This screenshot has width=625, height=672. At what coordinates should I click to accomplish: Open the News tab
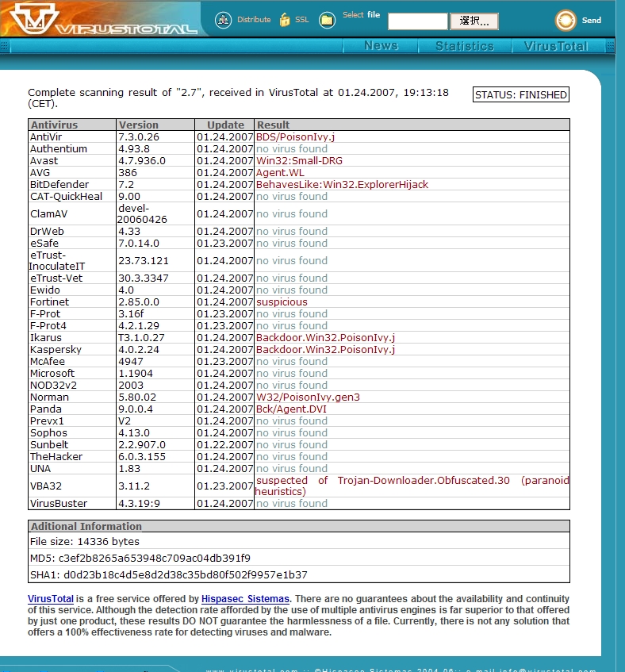(381, 46)
